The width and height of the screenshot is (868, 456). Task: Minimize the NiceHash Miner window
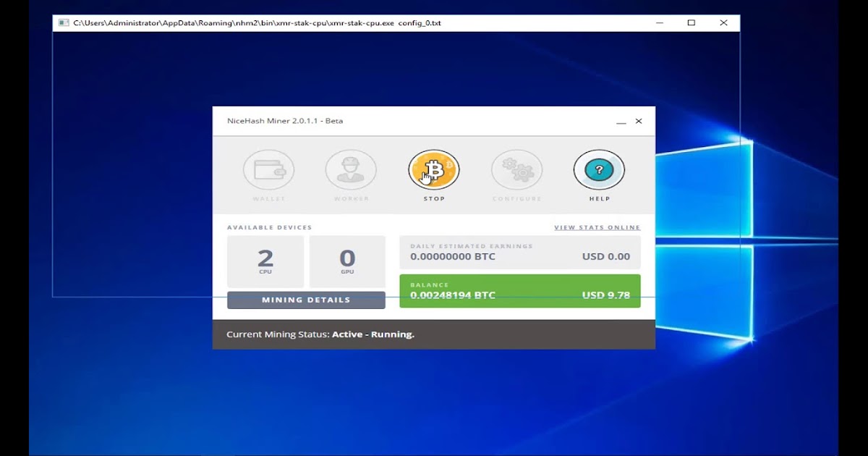point(621,122)
